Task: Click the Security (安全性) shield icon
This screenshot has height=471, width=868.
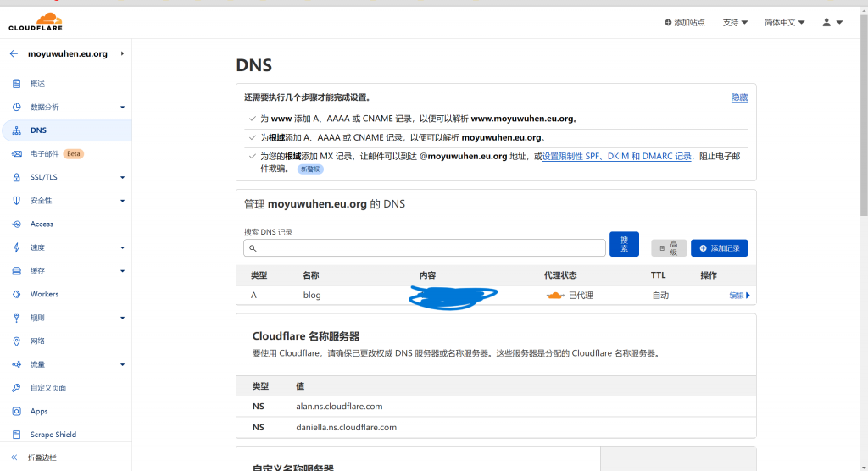Action: pyautogui.click(x=17, y=201)
